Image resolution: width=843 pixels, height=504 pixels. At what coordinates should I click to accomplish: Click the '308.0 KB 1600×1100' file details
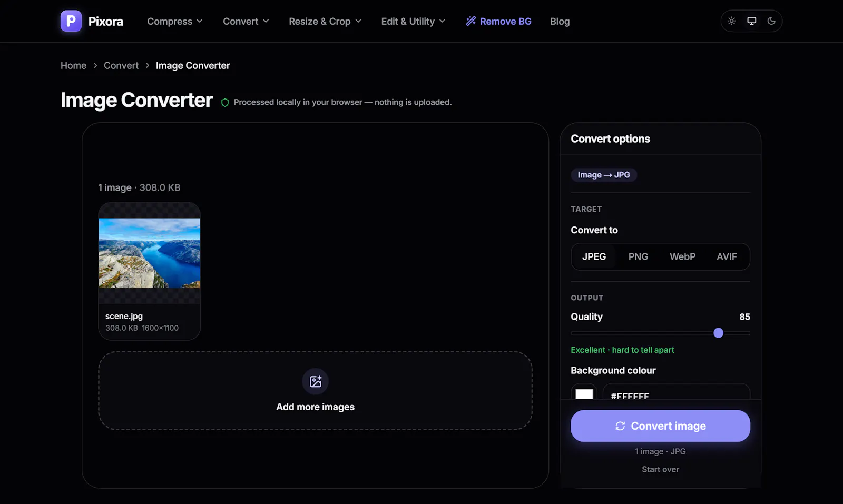click(x=142, y=328)
